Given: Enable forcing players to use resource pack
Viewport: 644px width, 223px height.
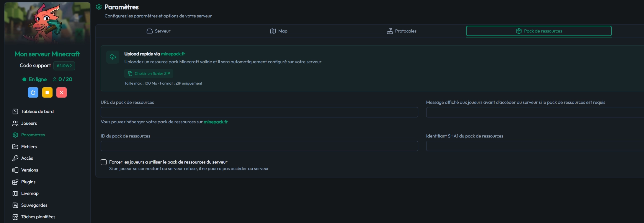Looking at the screenshot, I should point(104,162).
